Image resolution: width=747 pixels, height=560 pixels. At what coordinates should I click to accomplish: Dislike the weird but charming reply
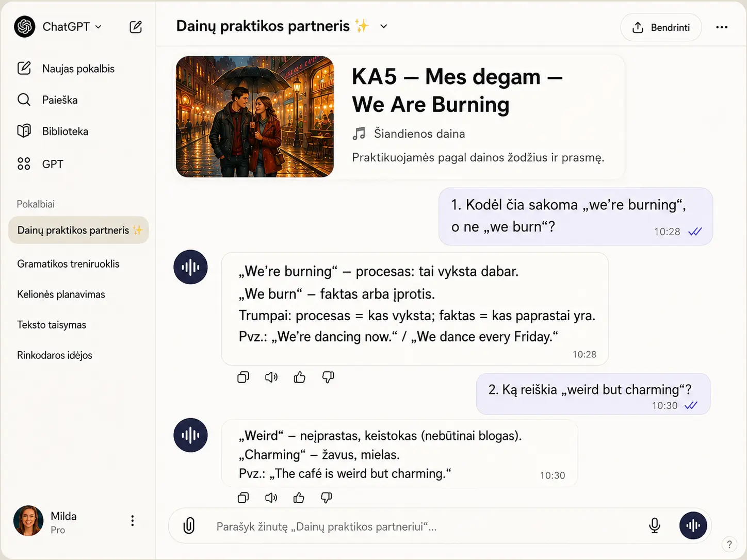[x=327, y=498]
